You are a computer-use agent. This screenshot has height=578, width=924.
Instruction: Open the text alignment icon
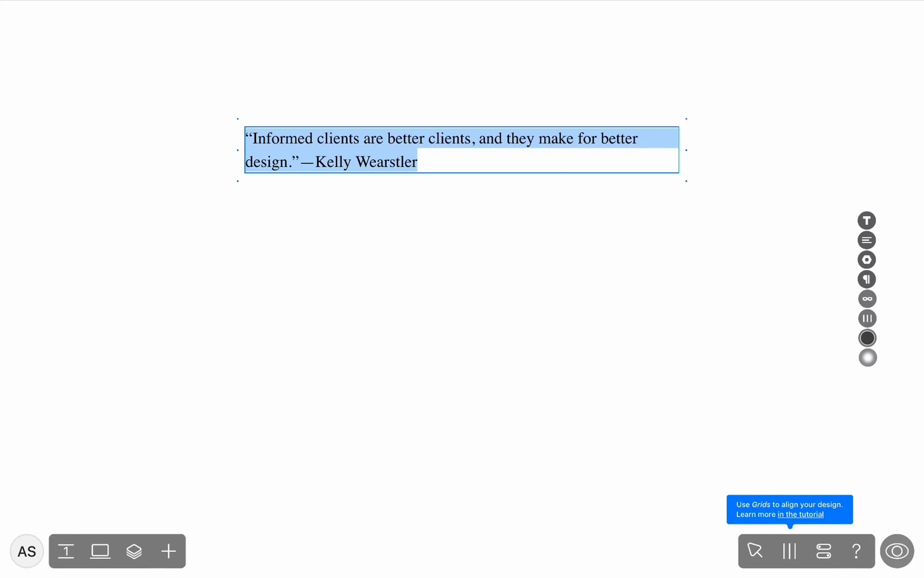(x=867, y=240)
